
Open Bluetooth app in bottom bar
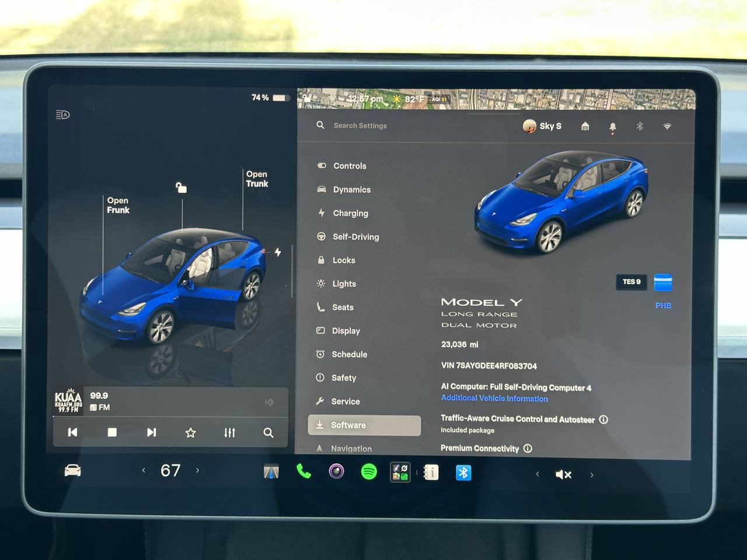(463, 473)
